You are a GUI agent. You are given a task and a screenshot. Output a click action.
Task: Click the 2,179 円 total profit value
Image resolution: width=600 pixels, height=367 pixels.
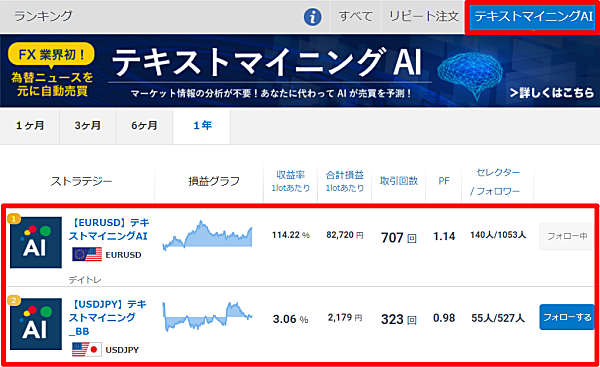pyautogui.click(x=345, y=317)
